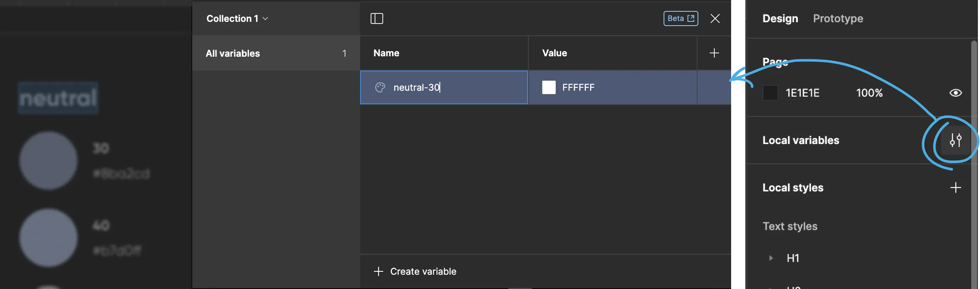980x289 pixels.
Task: Toggle the variables sidebar panel icon
Action: pyautogui.click(x=376, y=18)
